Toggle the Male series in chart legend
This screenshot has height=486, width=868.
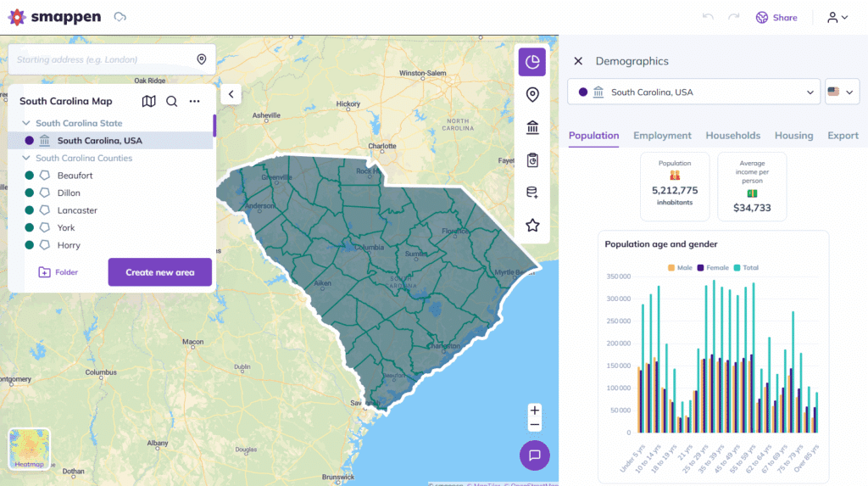click(679, 267)
